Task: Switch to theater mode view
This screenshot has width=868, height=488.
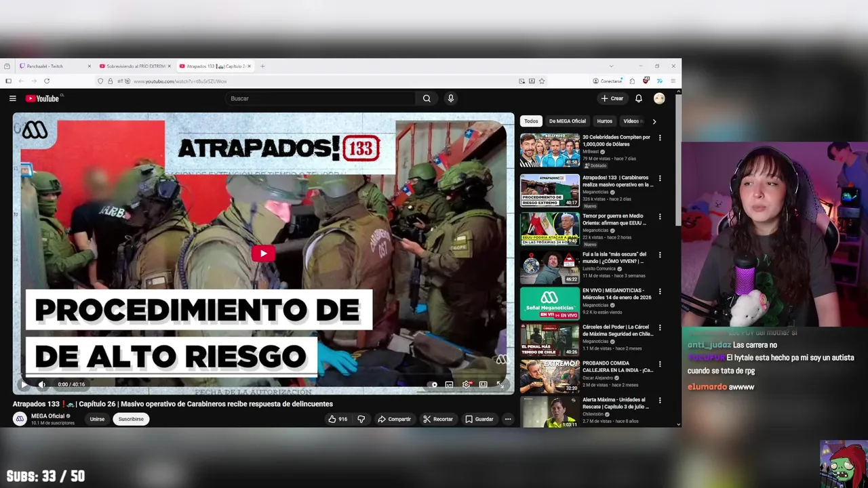Action: [483, 384]
